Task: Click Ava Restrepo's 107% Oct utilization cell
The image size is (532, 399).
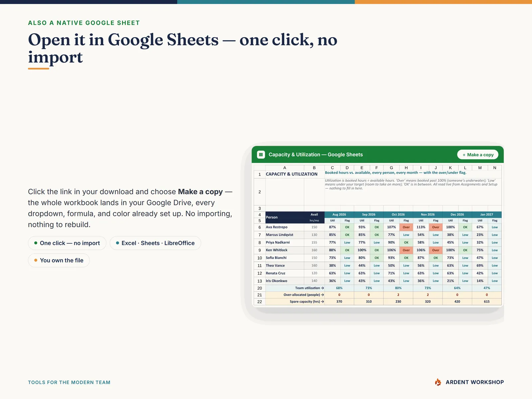Action: [x=391, y=227]
